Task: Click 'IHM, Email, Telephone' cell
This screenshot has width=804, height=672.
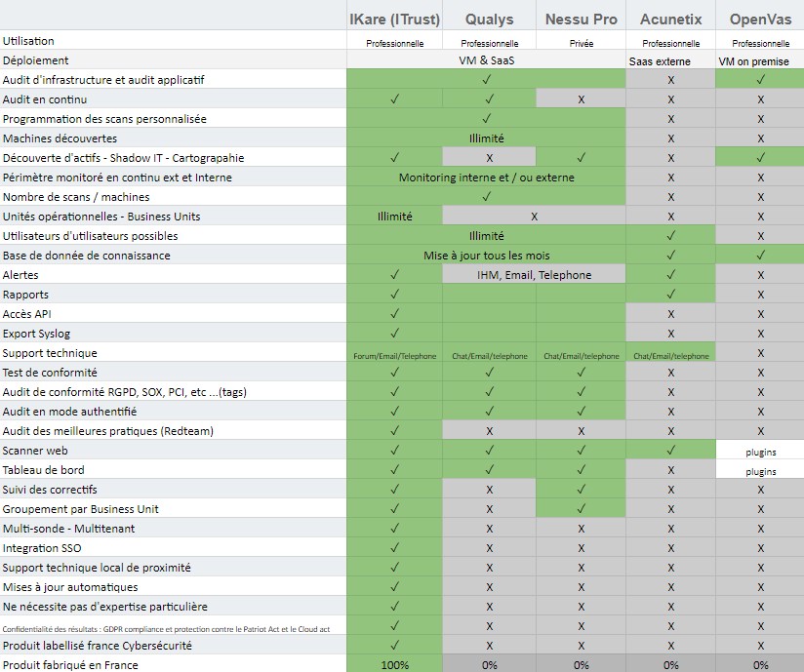Action: (534, 275)
